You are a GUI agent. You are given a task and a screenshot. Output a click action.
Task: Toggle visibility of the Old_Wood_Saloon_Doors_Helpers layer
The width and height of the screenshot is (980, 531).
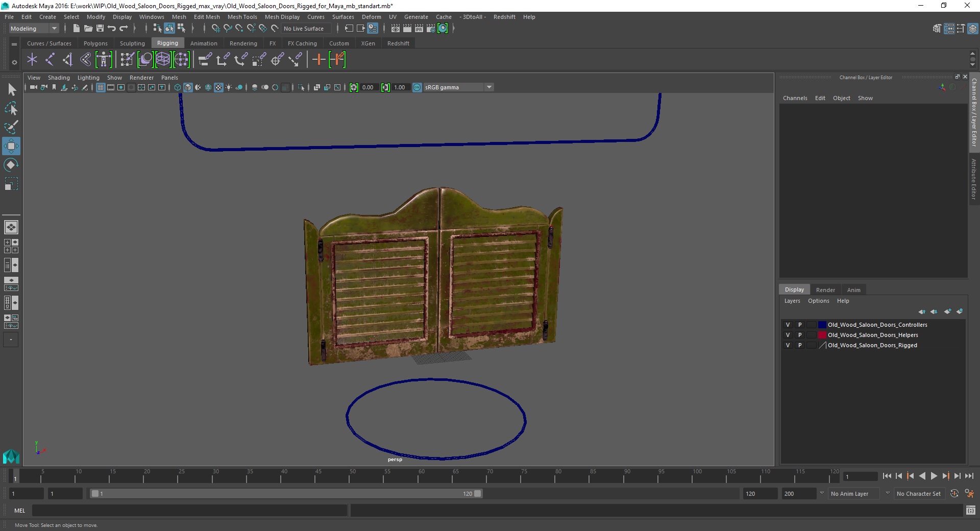788,335
